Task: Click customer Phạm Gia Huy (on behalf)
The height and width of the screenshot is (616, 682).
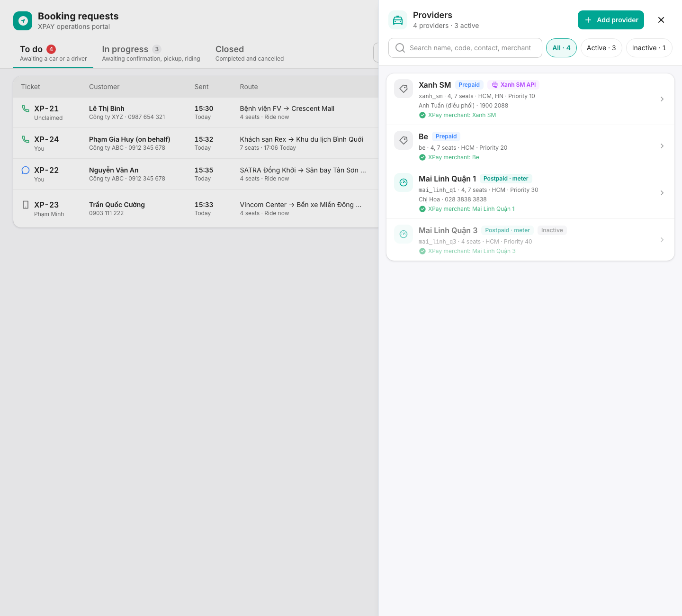Action: (129, 139)
